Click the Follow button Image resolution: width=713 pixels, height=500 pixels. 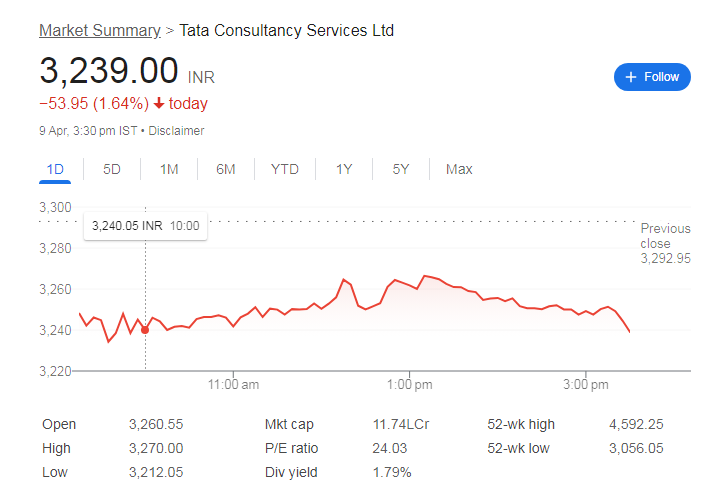652,77
